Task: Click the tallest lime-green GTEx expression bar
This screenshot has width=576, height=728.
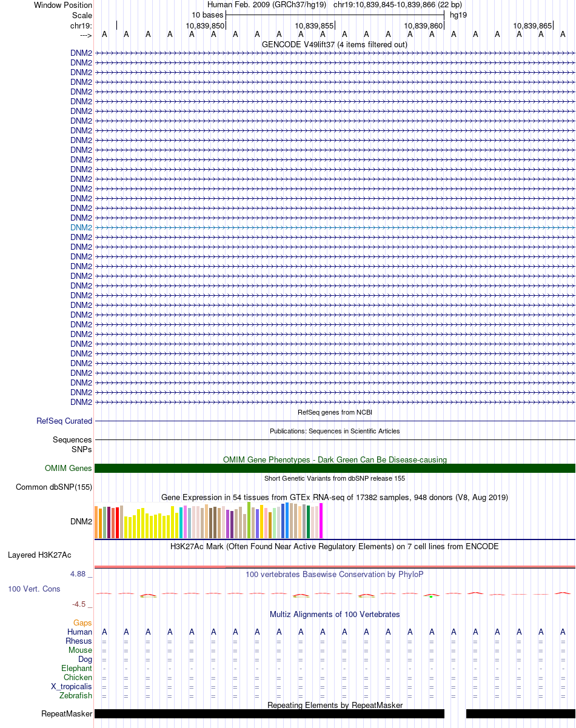Action: pyautogui.click(x=249, y=520)
